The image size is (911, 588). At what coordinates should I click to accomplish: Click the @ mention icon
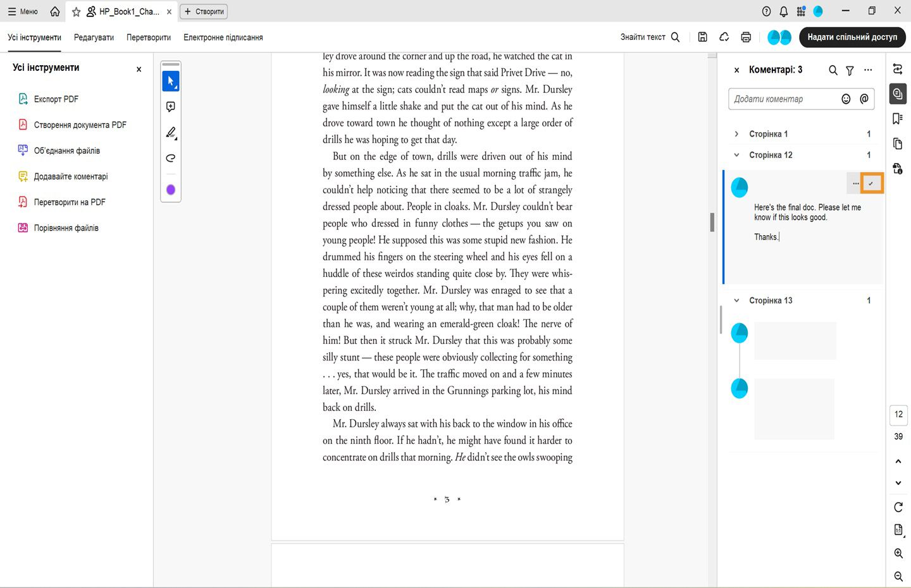tap(864, 99)
